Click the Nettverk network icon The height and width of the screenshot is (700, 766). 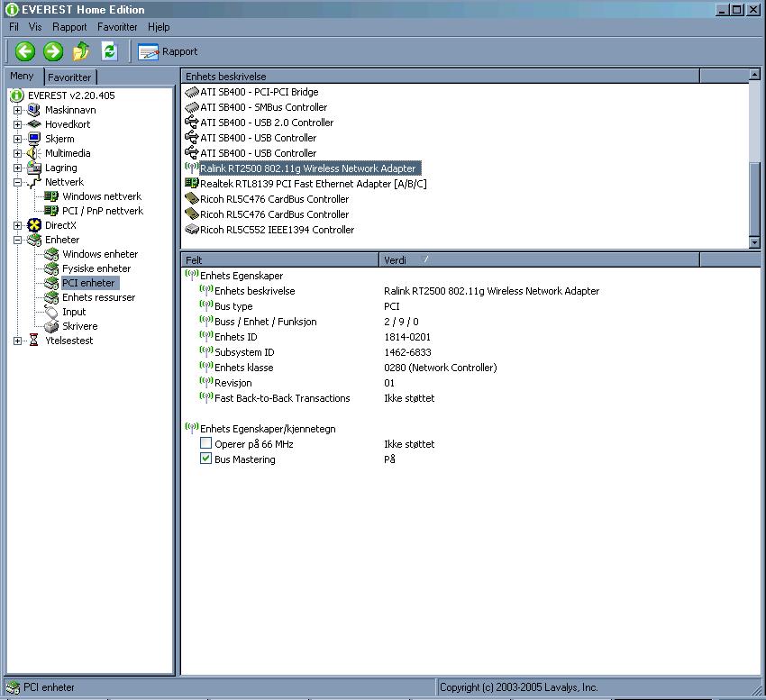click(33, 182)
